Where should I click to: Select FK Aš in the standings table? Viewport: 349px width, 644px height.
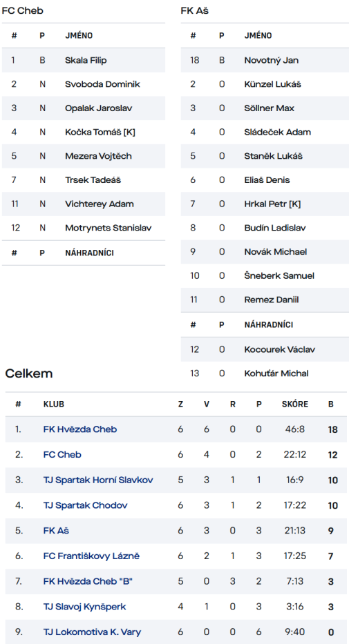[56, 531]
